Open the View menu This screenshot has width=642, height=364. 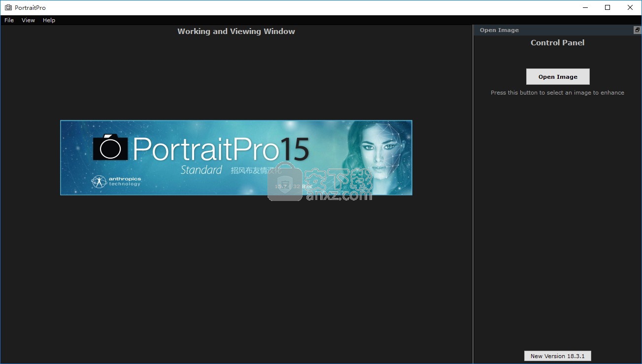click(28, 20)
